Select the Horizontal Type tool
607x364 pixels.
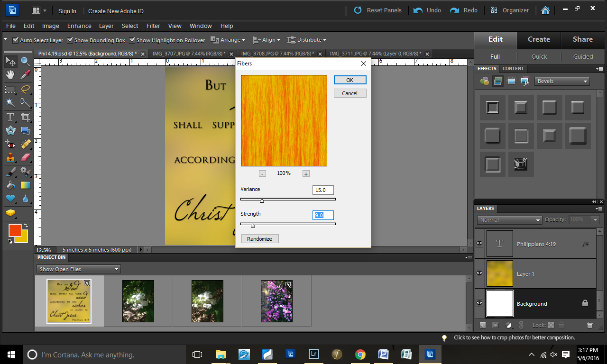tap(10, 117)
